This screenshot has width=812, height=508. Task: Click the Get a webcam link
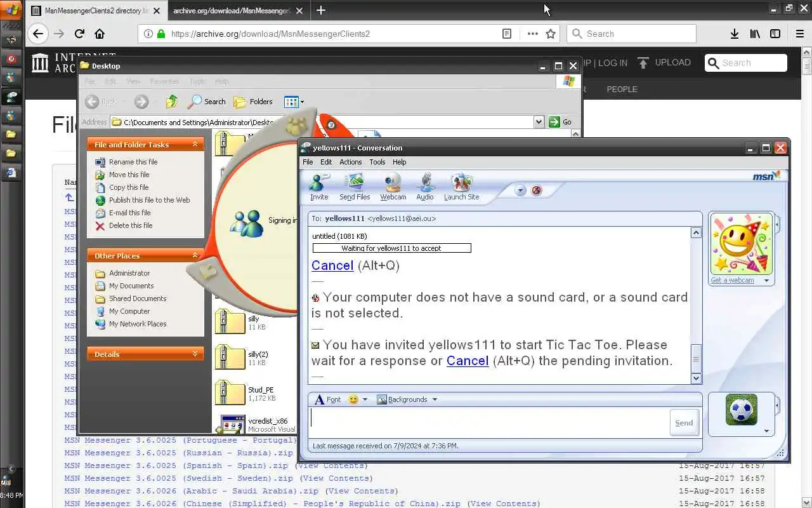(732, 280)
